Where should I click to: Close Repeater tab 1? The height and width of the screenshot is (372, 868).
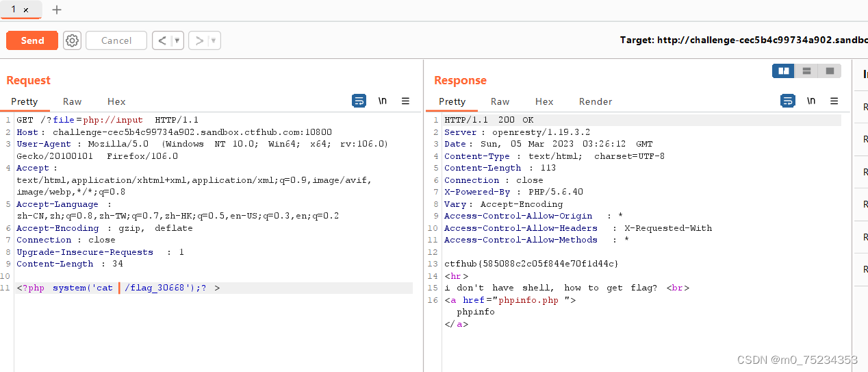(x=26, y=10)
